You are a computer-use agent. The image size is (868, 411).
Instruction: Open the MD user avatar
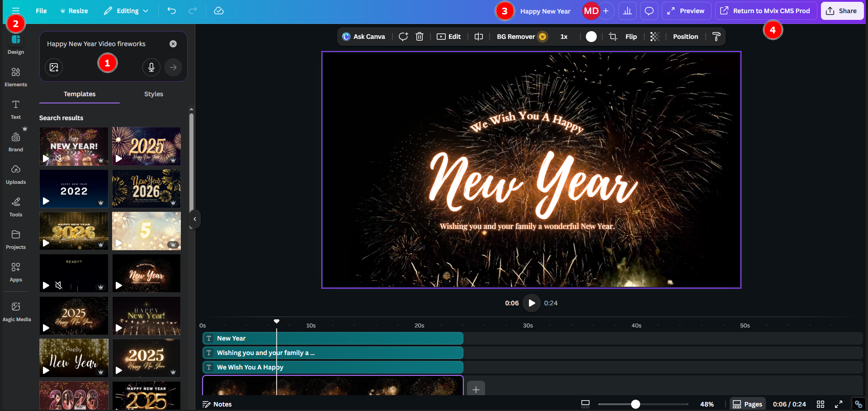591,11
